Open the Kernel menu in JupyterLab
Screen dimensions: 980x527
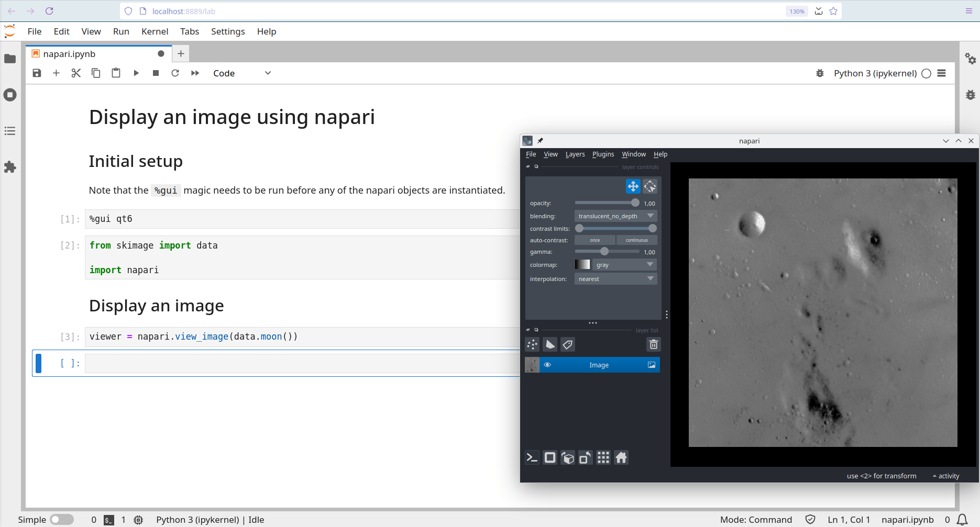[155, 31]
